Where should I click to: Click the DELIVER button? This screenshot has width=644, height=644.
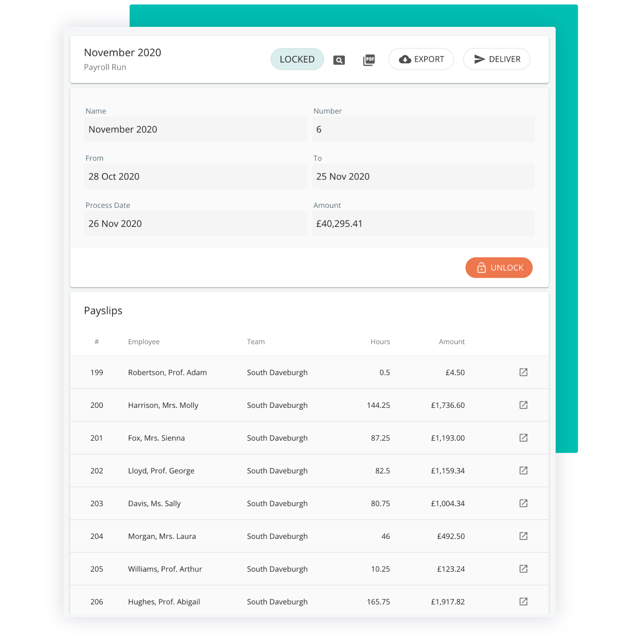pyautogui.click(x=497, y=59)
